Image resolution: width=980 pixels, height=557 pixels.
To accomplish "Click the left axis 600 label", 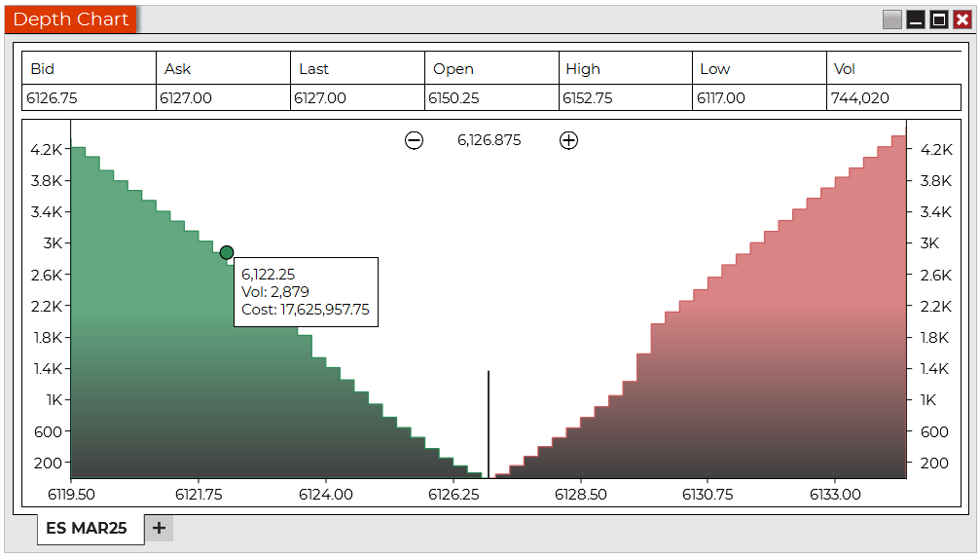I will (x=48, y=432).
